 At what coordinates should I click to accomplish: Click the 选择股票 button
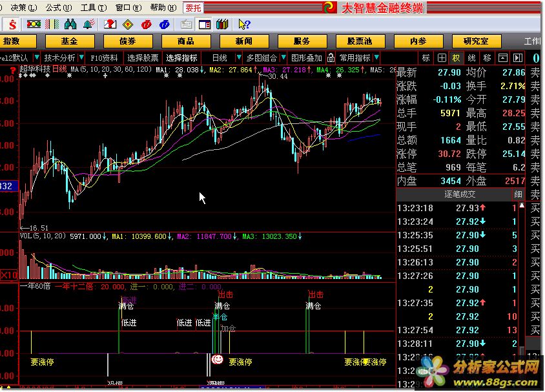coord(143,57)
